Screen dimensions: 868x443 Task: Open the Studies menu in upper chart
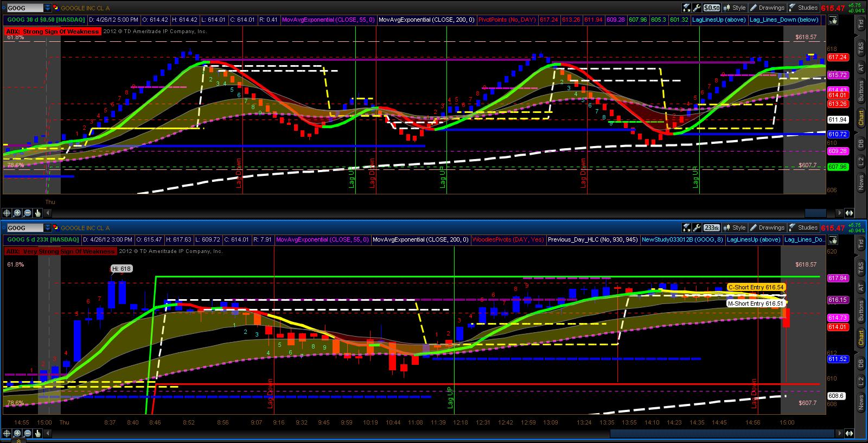click(x=803, y=8)
